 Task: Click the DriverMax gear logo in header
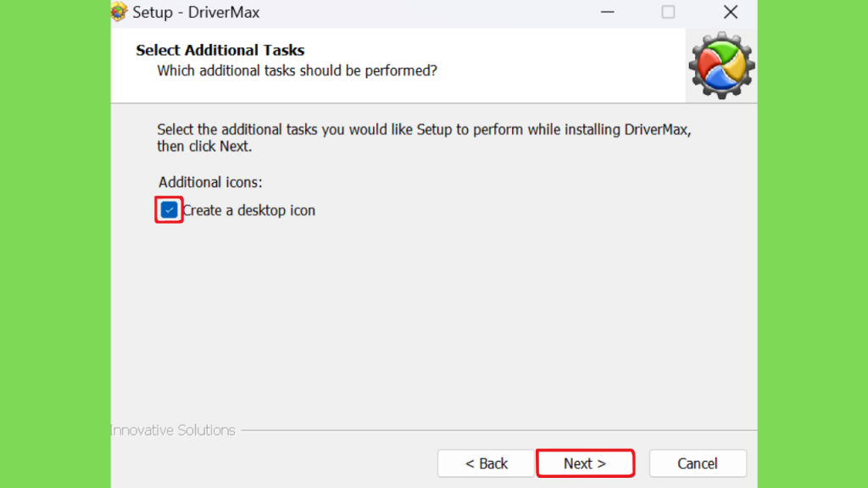pyautogui.click(x=721, y=65)
